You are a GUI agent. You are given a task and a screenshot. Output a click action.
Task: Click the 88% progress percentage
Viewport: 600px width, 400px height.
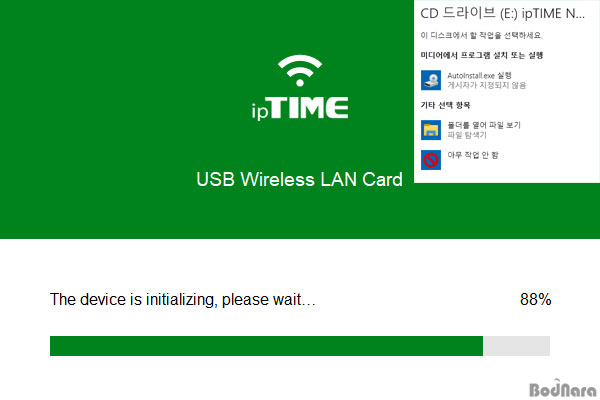[535, 299]
